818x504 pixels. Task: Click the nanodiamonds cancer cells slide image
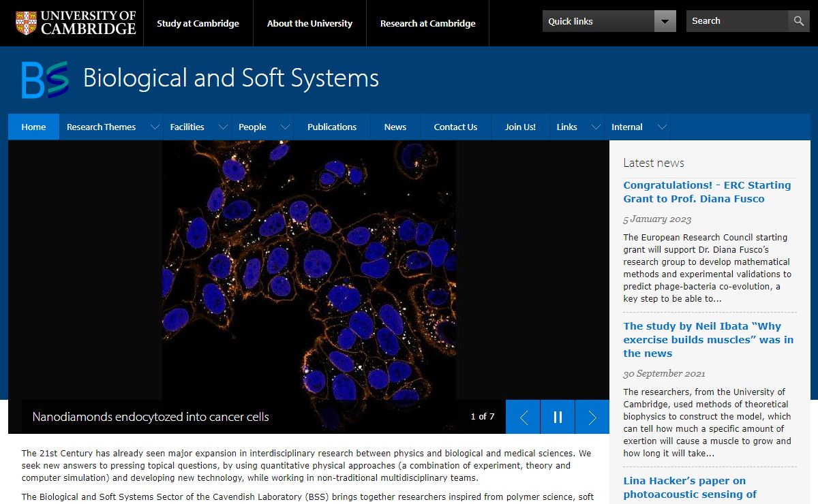(x=309, y=272)
